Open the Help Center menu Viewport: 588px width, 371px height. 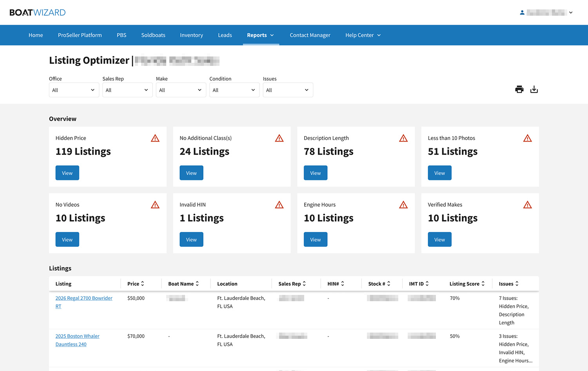(363, 35)
